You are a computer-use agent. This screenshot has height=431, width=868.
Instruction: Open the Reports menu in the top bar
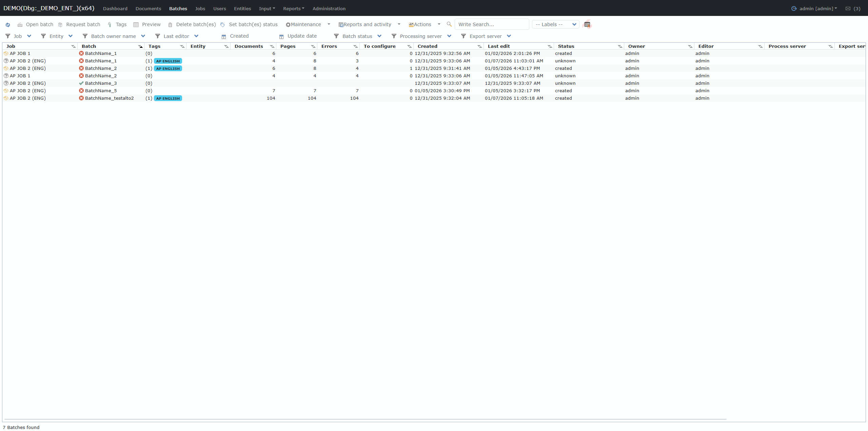294,9
